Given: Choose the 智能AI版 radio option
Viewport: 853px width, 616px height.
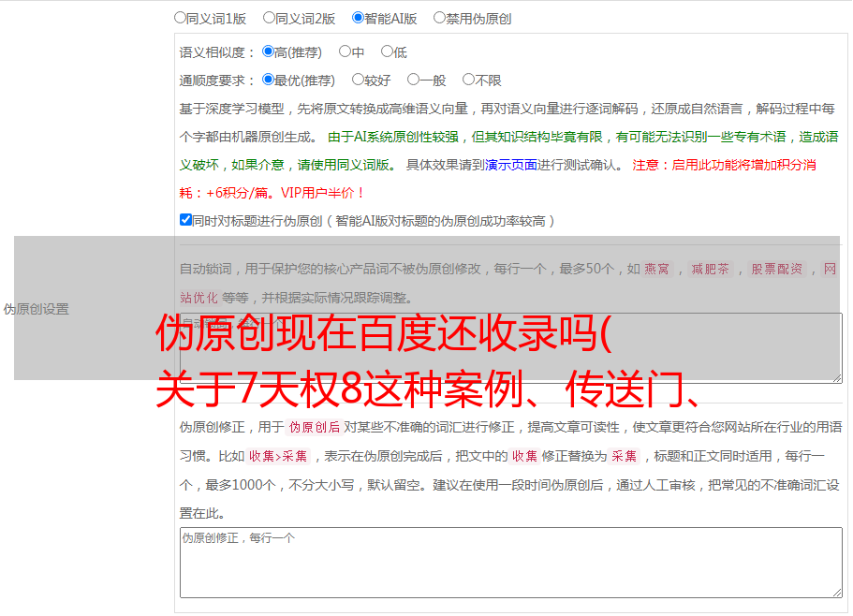Looking at the screenshot, I should 358,18.
